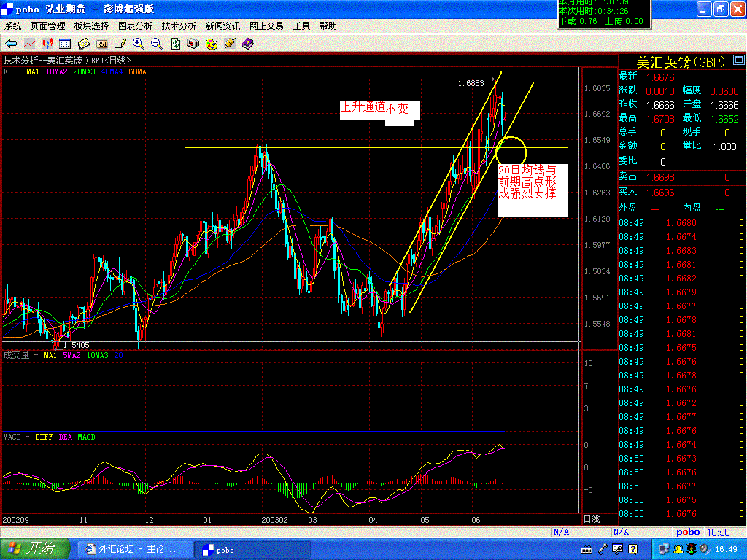Click the 买入 1.6696 quote row
The height and width of the screenshot is (560, 747).
[x=681, y=192]
